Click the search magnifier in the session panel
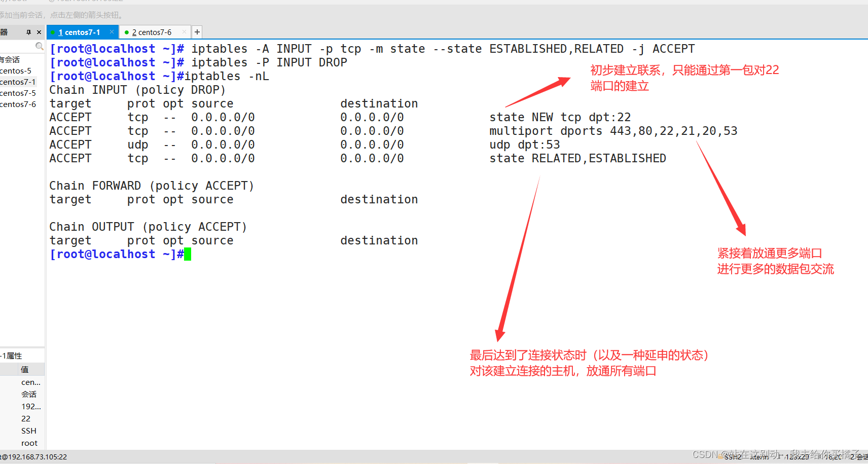 (40, 46)
